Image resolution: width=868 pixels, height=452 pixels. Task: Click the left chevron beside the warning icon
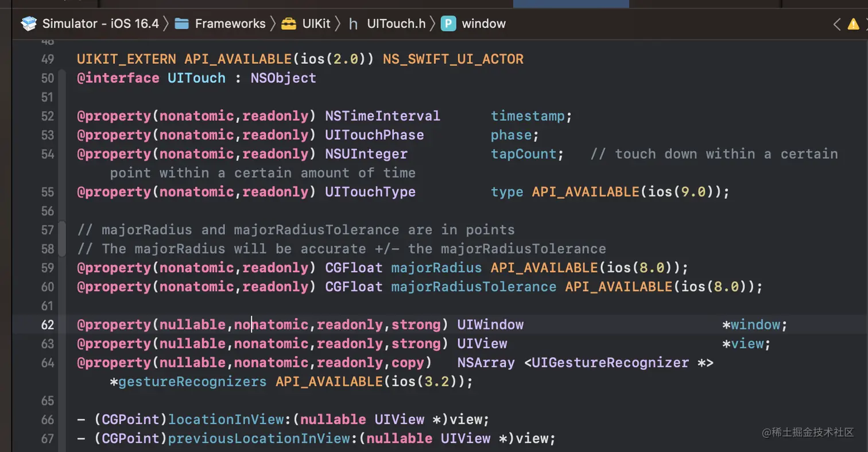coord(836,24)
